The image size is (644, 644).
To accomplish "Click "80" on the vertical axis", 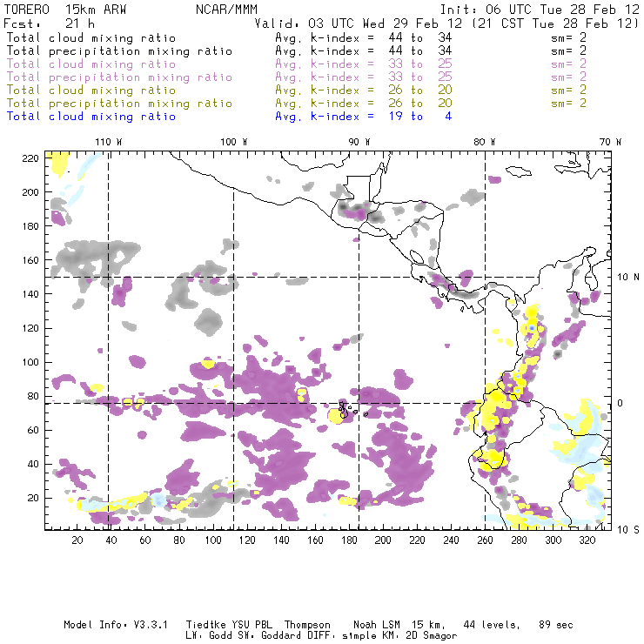I will [33, 396].
